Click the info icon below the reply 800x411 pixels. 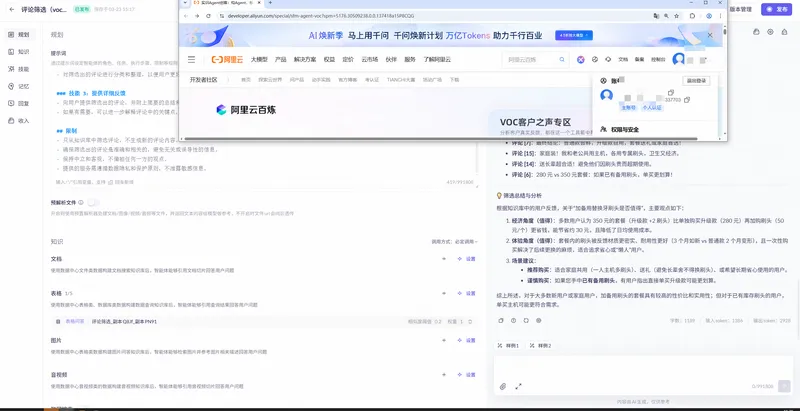513,321
